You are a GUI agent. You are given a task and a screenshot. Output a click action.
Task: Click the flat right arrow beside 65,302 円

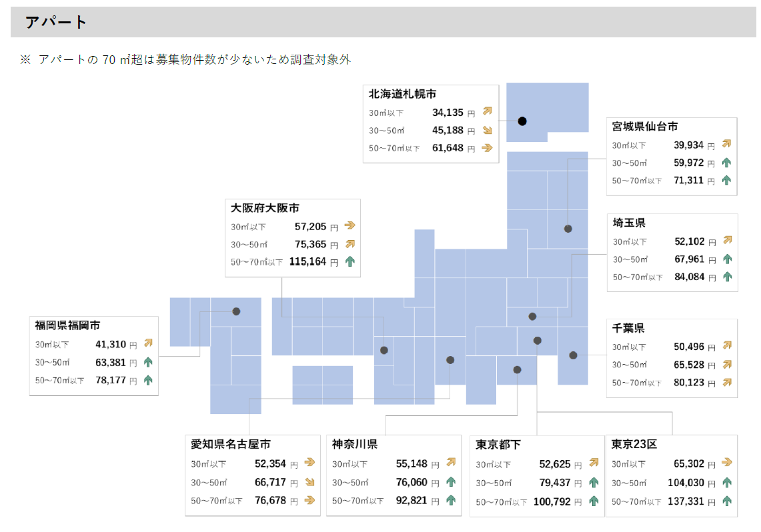[726, 462]
